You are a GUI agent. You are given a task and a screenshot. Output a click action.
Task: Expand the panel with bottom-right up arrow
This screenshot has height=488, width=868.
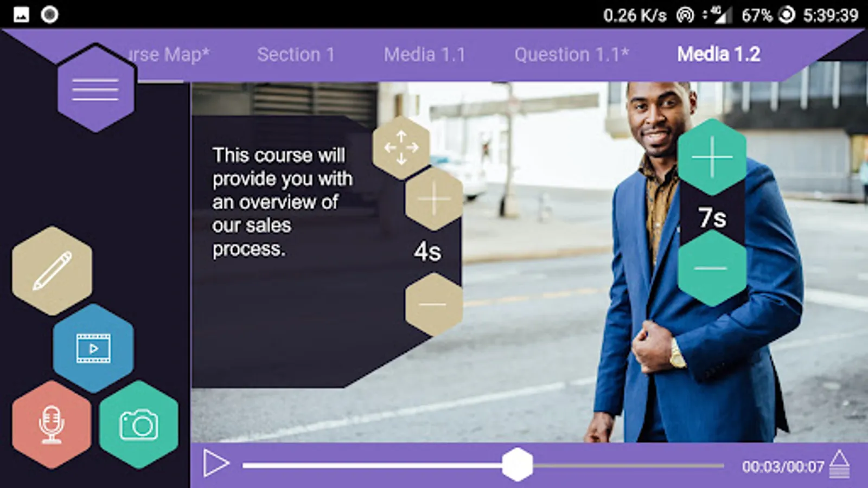tap(839, 464)
